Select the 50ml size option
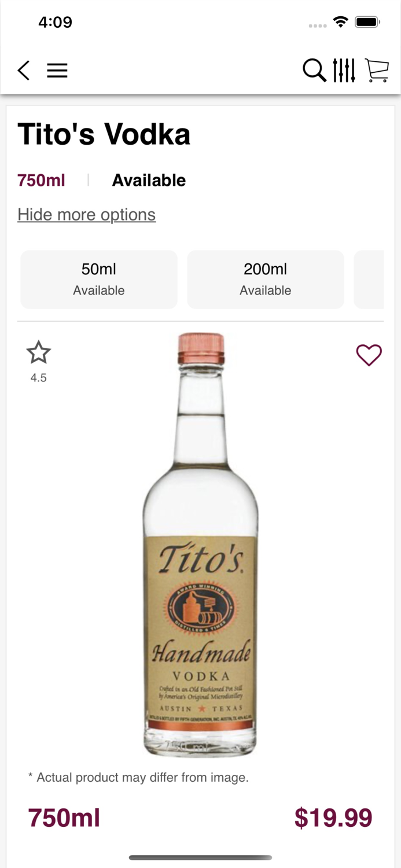 tap(99, 279)
